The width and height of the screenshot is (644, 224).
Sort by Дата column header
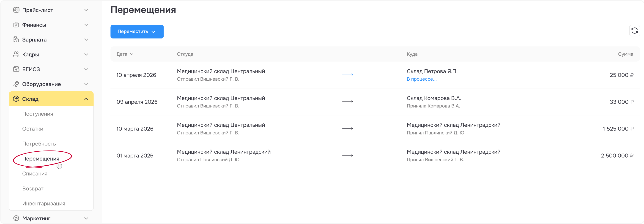[125, 54]
